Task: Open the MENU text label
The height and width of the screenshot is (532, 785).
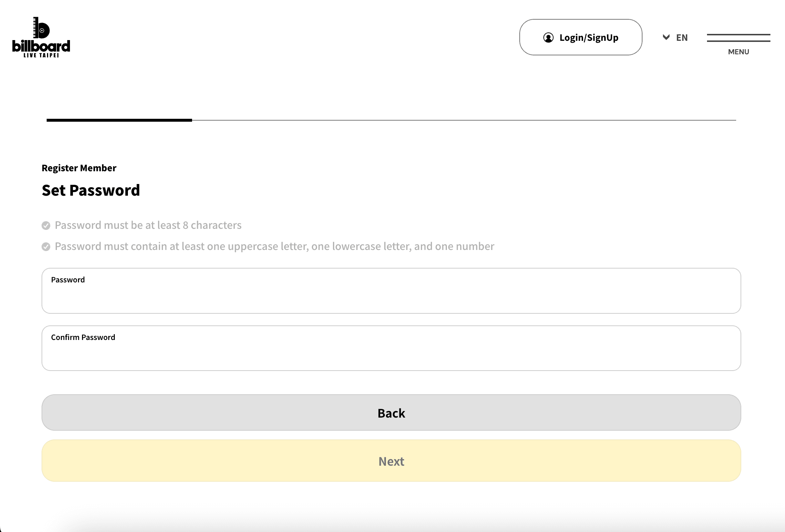Action: 738,52
